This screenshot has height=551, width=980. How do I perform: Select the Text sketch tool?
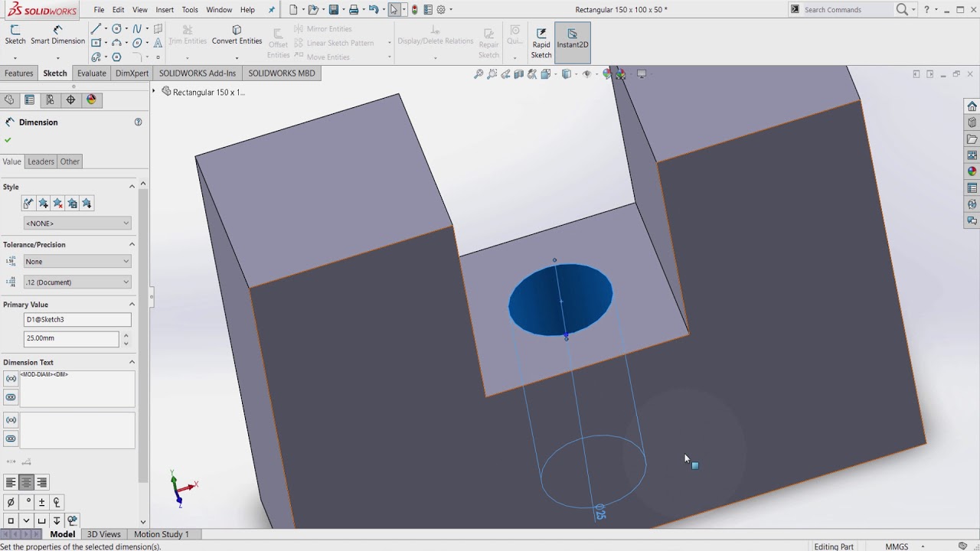point(158,43)
